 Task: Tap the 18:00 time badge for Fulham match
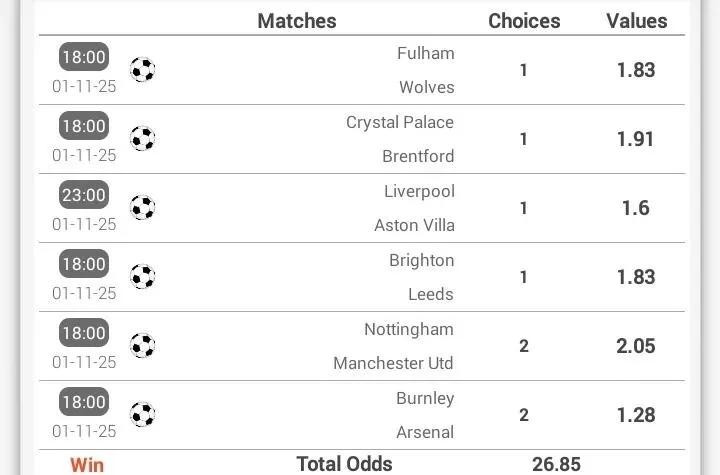point(84,57)
